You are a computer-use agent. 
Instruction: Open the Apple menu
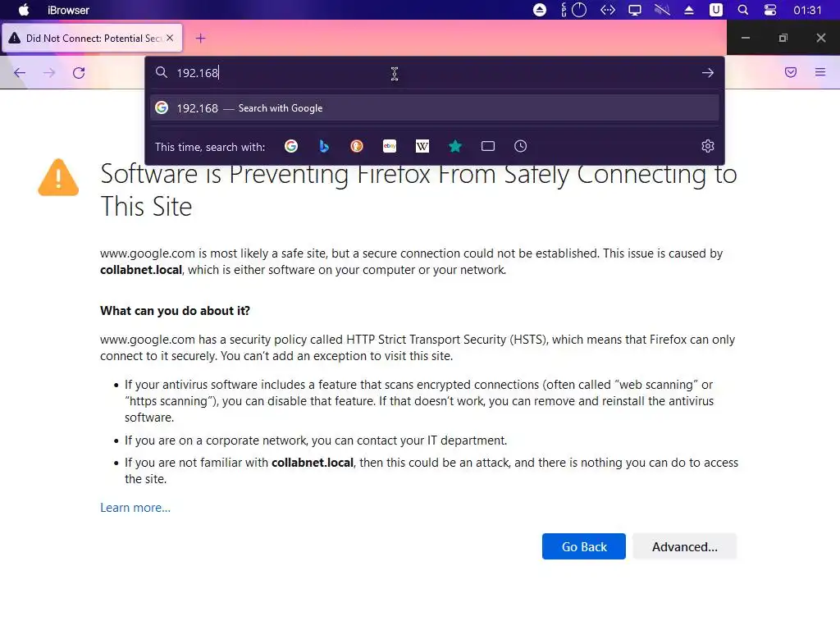coord(24,10)
